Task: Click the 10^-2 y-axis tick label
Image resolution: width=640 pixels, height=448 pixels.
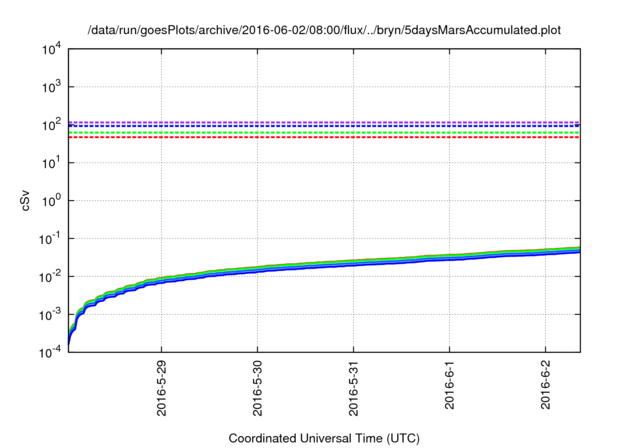Action: [x=50, y=277]
